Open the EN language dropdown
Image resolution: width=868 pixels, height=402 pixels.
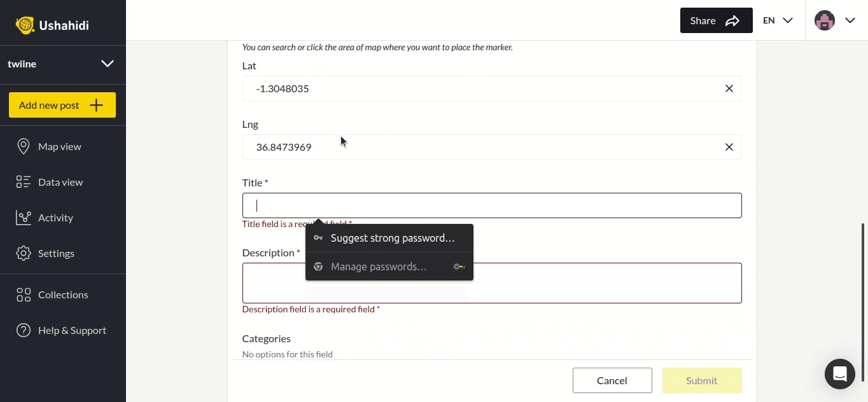click(x=778, y=20)
